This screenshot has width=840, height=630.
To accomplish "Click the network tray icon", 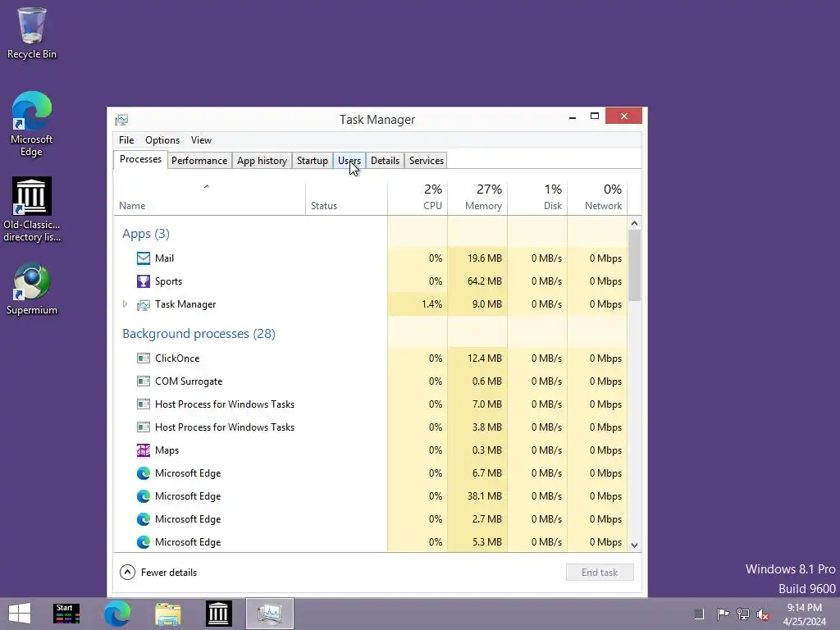I will tap(742, 614).
